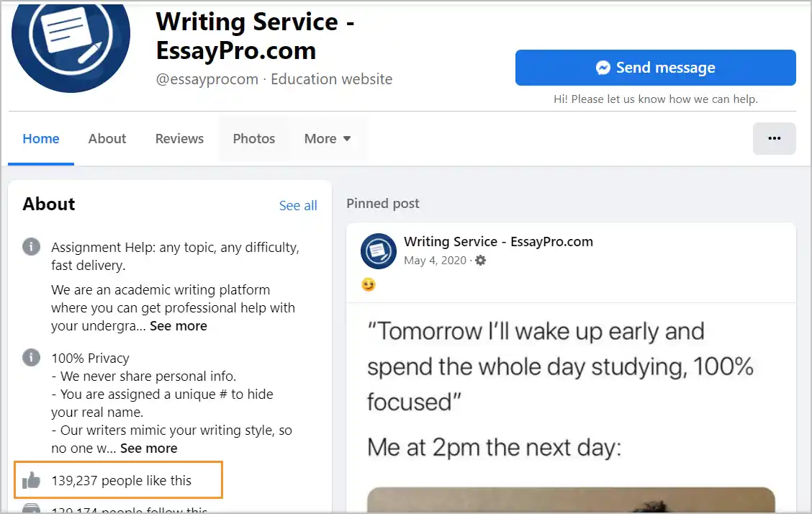Click the Messenger icon in Send message button
Image resolution: width=812 pixels, height=514 pixels.
[603, 68]
